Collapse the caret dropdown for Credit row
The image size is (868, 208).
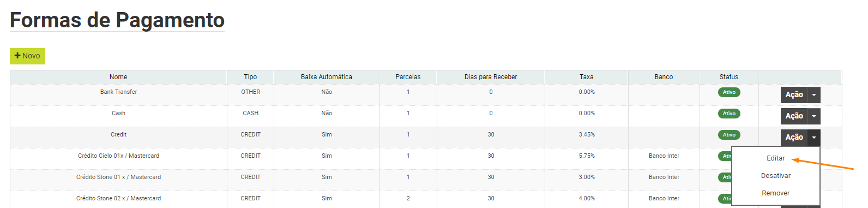pyautogui.click(x=814, y=138)
